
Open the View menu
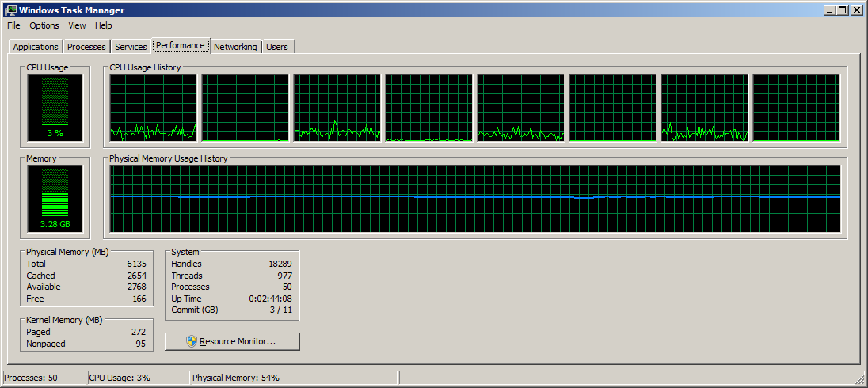tap(77, 25)
